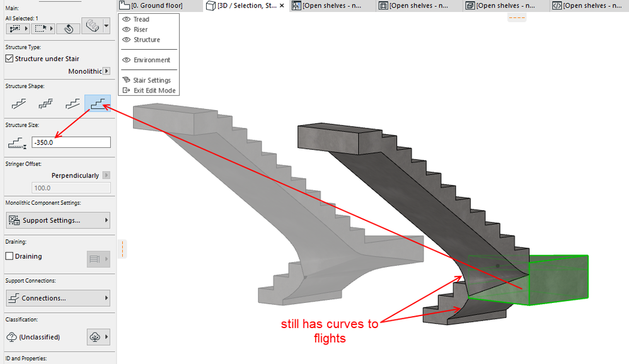Image resolution: width=629 pixels, height=364 pixels.
Task: Open the first Open shelves tab
Action: pyautogui.click(x=332, y=6)
